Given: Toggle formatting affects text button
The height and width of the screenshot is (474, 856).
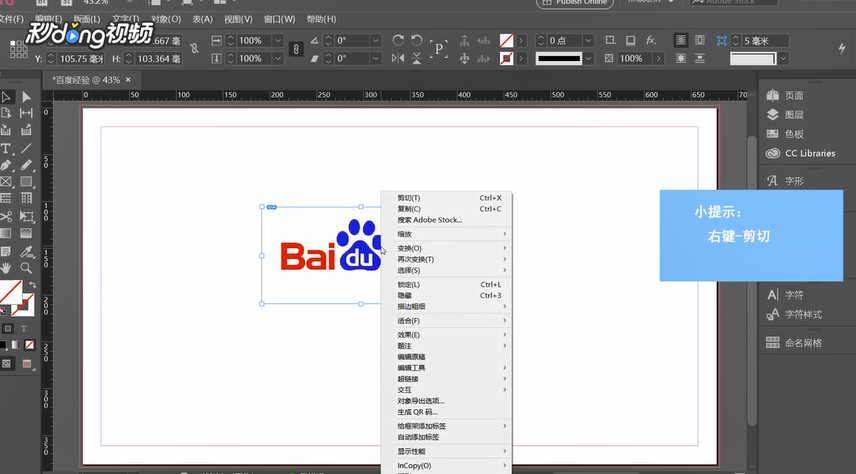Looking at the screenshot, I should [24, 329].
